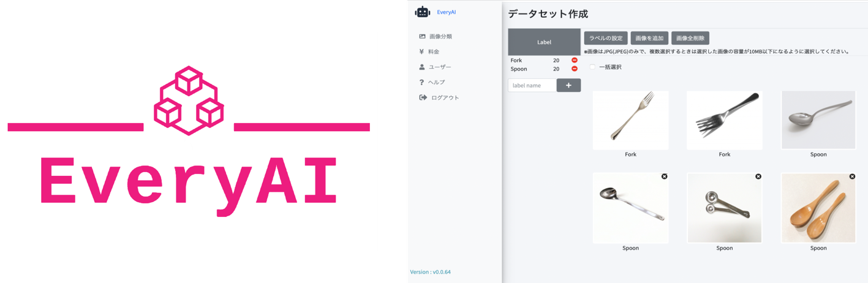Click the robot logo icon in the sidebar

click(x=423, y=12)
